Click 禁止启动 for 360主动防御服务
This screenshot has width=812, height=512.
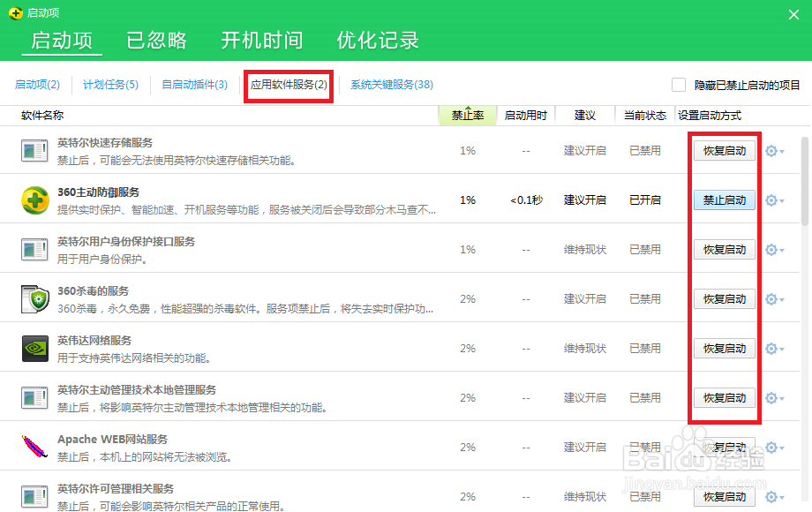click(725, 200)
